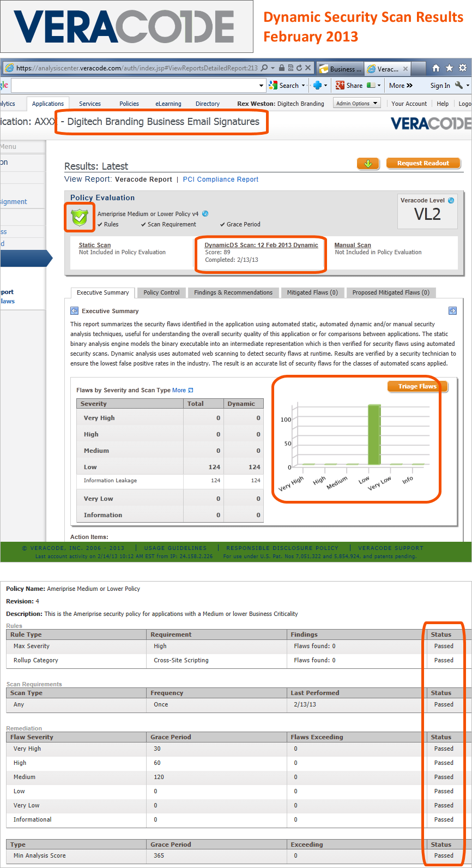
Task: Open the Policies navigation menu
Action: [x=129, y=104]
